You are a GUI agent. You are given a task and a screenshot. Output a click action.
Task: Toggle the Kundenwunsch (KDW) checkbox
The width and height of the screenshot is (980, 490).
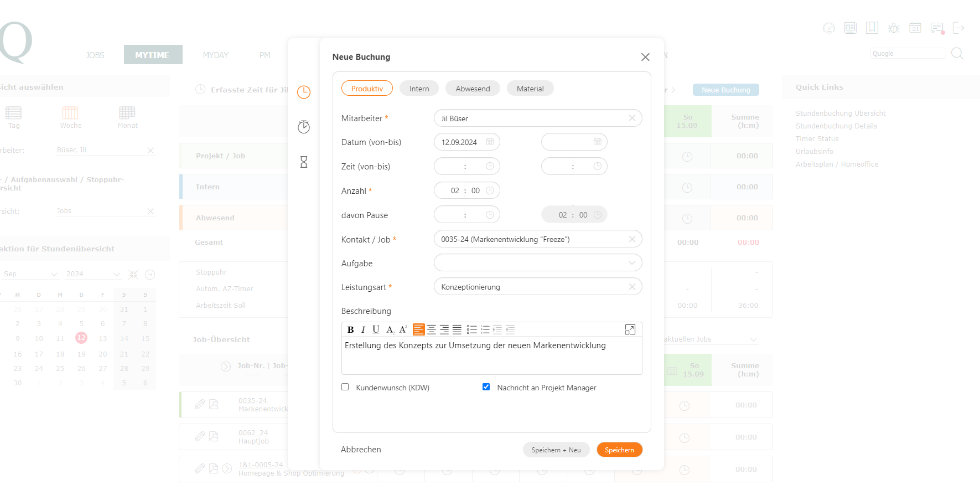(345, 387)
